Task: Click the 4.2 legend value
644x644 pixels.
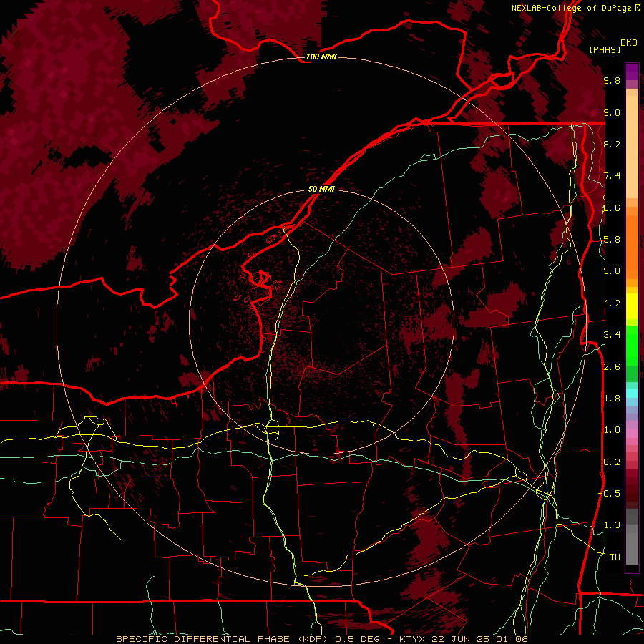Action: 612,303
